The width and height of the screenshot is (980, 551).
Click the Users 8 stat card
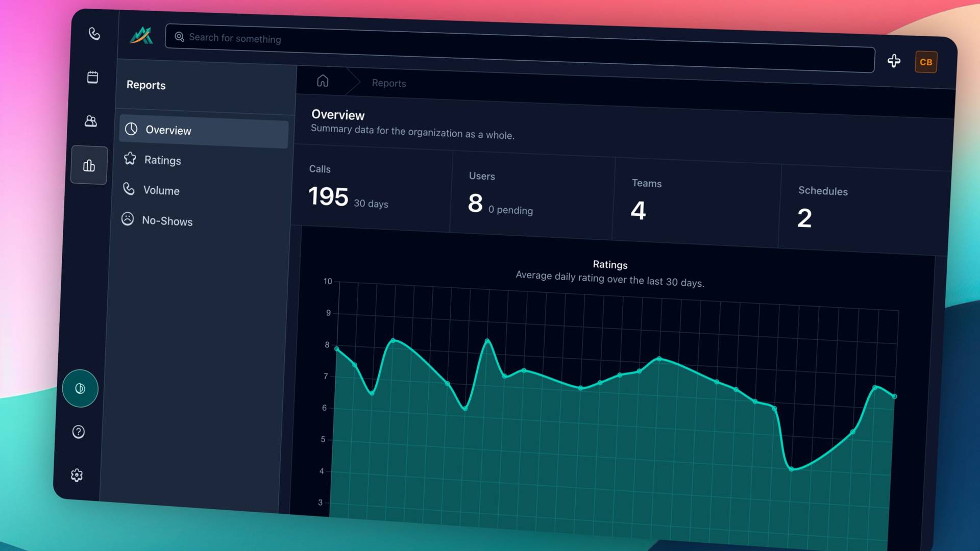pos(532,195)
